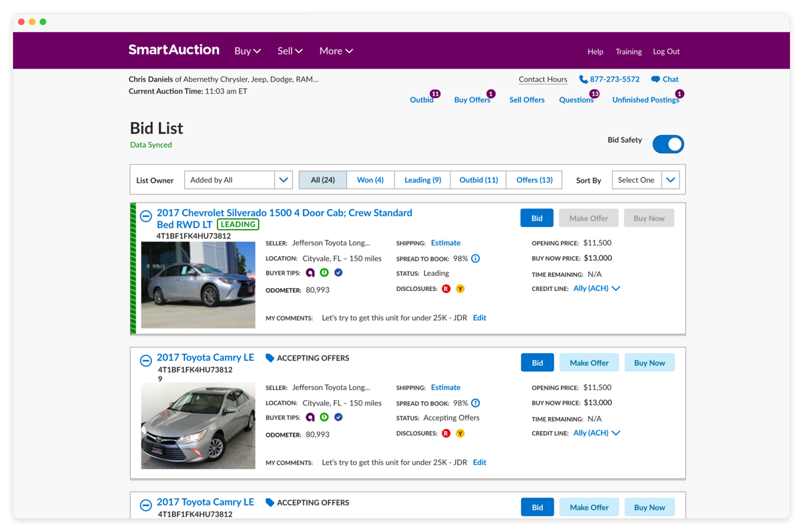Click the yellow Y disclosure icon in Accepting Offers listing
This screenshot has width=803, height=532.
point(460,433)
